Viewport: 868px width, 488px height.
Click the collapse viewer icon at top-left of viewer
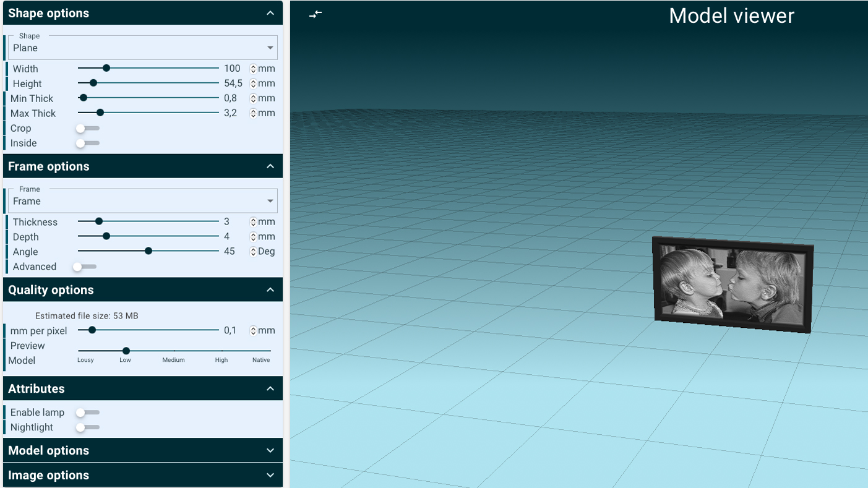click(x=316, y=14)
